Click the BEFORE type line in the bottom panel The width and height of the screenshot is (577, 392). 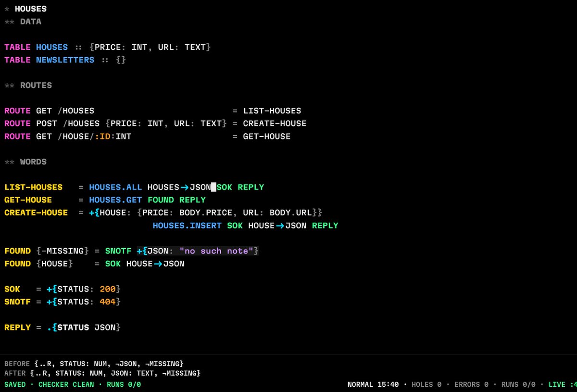[94, 364]
